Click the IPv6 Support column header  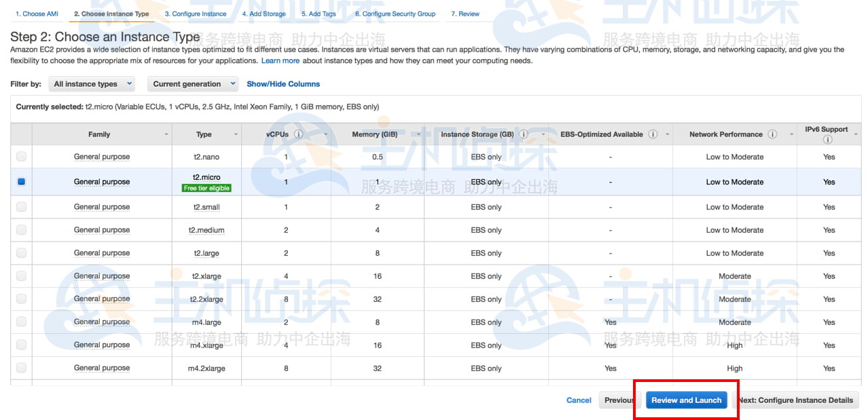pyautogui.click(x=827, y=129)
